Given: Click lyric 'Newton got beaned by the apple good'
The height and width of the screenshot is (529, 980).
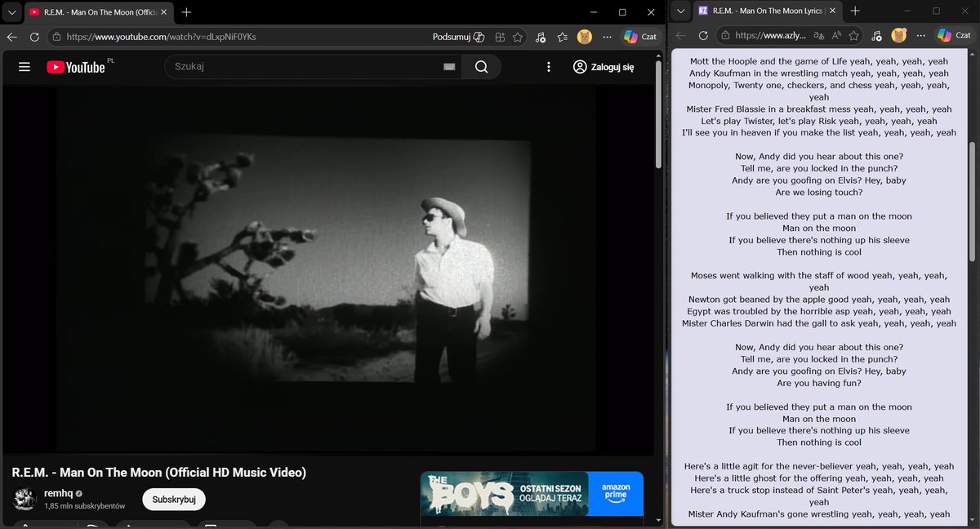Looking at the screenshot, I should [768, 300].
